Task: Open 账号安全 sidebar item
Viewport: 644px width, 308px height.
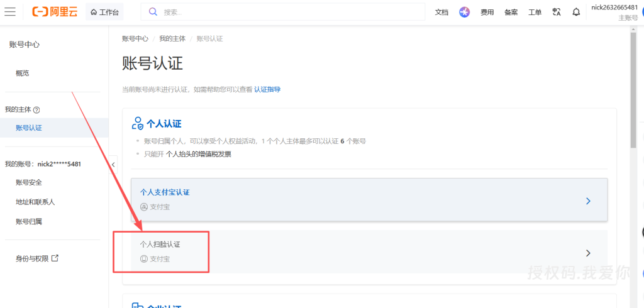Action: [29, 182]
